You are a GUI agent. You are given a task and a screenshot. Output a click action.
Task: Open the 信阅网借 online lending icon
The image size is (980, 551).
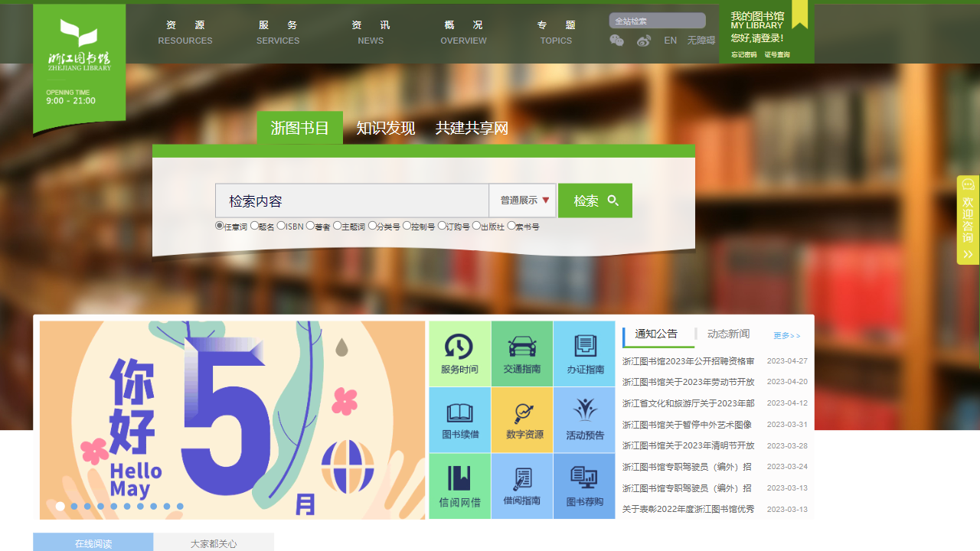(459, 485)
